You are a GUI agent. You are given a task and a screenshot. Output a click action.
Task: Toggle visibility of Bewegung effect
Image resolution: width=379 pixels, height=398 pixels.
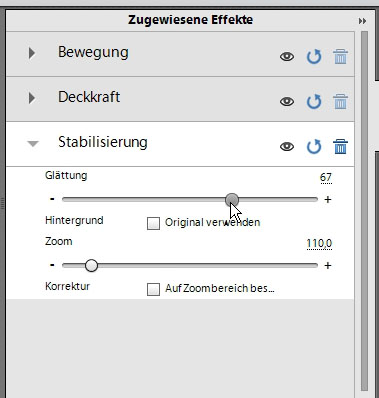click(x=287, y=56)
